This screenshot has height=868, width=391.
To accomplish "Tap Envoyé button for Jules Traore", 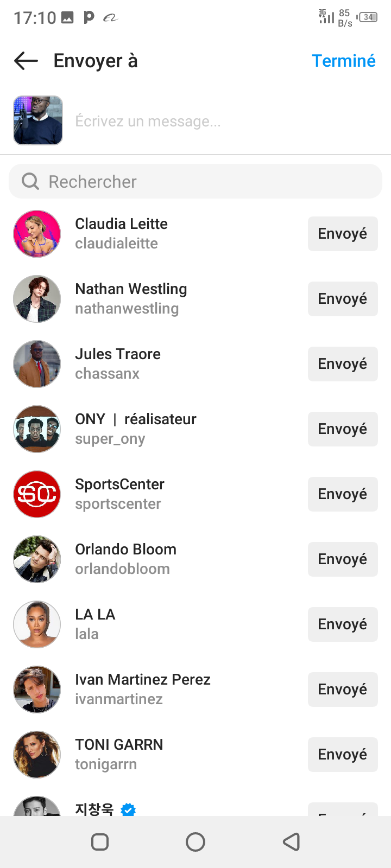I will pos(343,364).
